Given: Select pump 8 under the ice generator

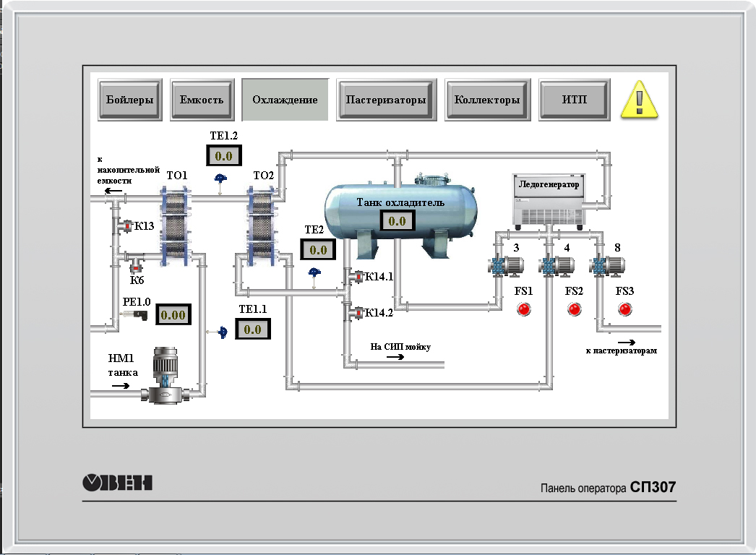Looking at the screenshot, I should point(608,266).
